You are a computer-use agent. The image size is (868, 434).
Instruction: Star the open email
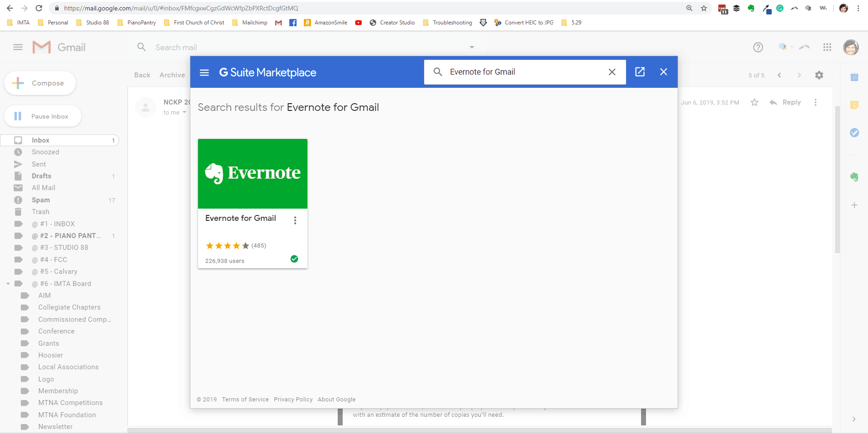tap(755, 102)
